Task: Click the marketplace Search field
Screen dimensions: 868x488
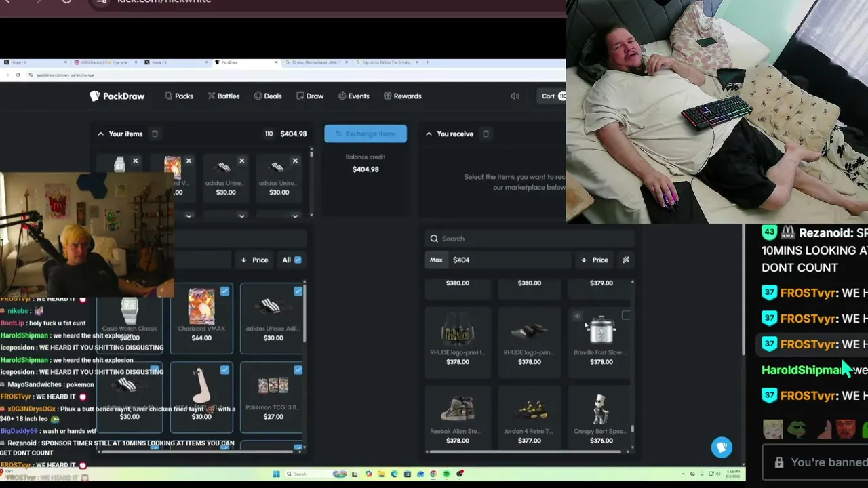Action: point(529,239)
